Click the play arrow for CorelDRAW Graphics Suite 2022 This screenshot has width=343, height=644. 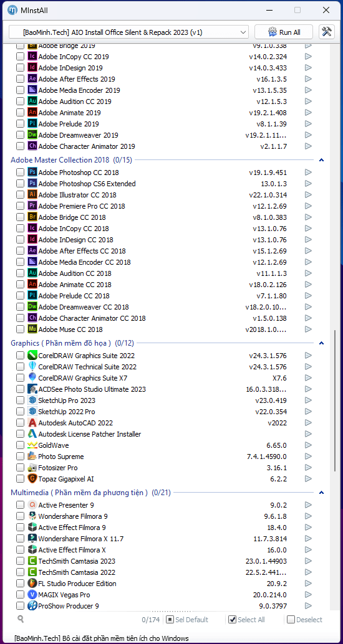pyautogui.click(x=309, y=355)
